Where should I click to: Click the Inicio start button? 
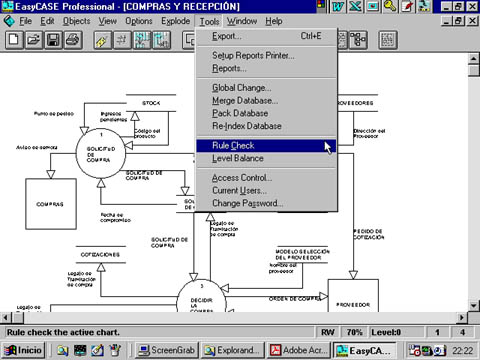click(x=23, y=350)
